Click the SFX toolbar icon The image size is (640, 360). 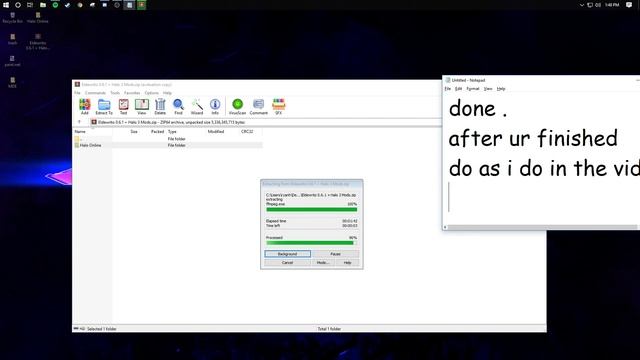[x=278, y=106]
